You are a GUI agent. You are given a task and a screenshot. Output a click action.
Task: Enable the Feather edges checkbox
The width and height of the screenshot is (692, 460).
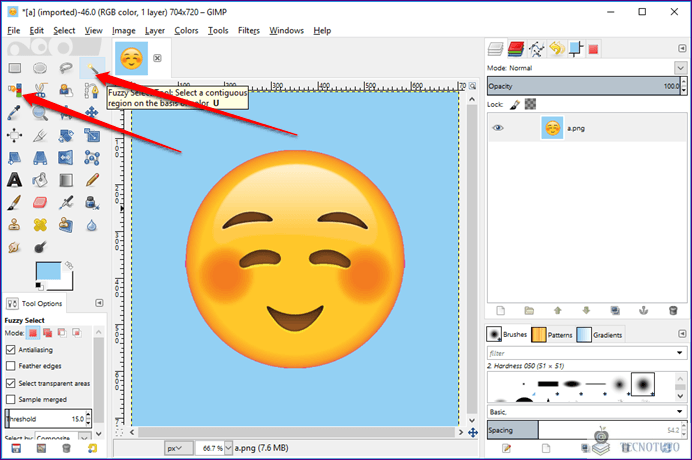[11, 366]
